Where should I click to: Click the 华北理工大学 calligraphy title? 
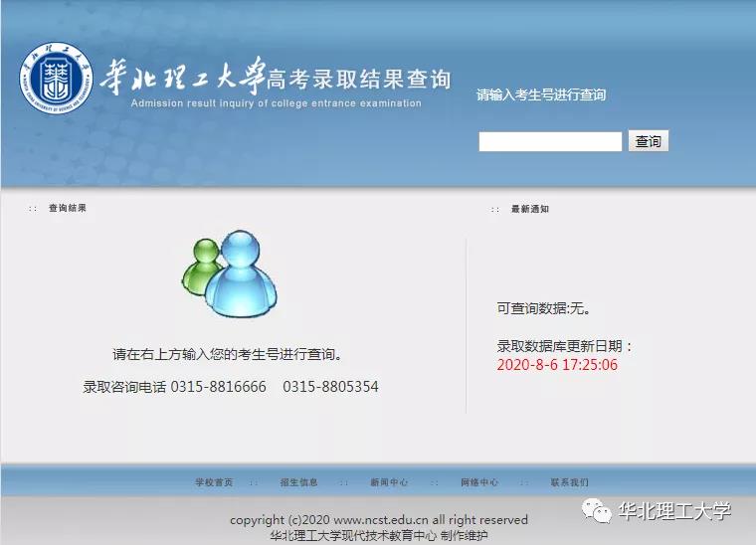coord(182,77)
